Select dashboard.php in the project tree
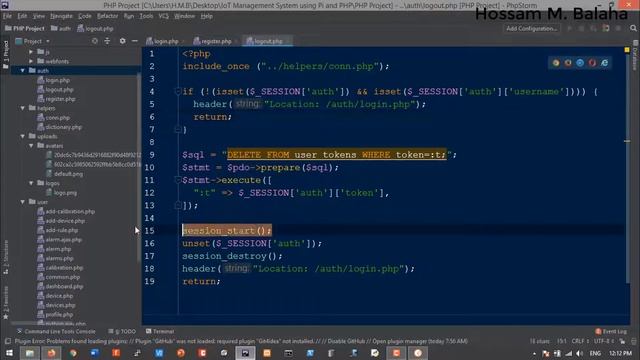Image resolution: width=640 pixels, height=360 pixels. [64, 287]
